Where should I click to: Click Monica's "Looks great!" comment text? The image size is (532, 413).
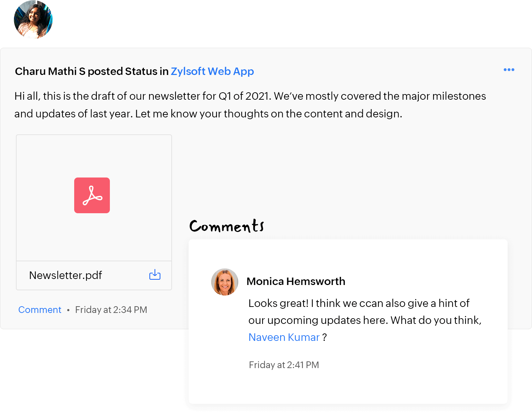[x=359, y=303]
